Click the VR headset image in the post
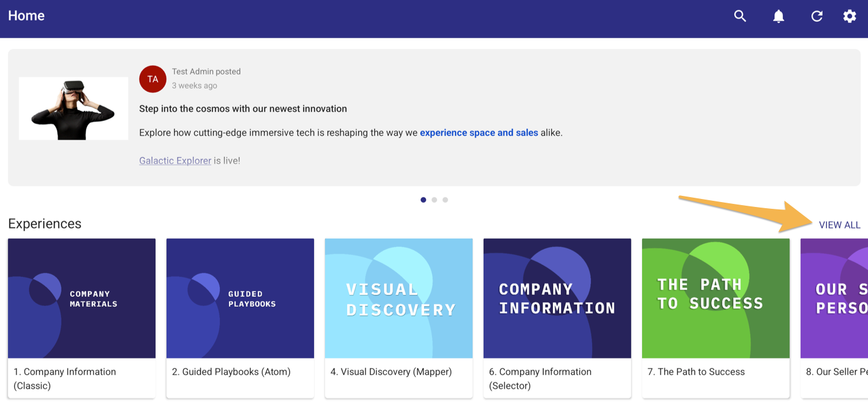This screenshot has height=417, width=868. [73, 108]
